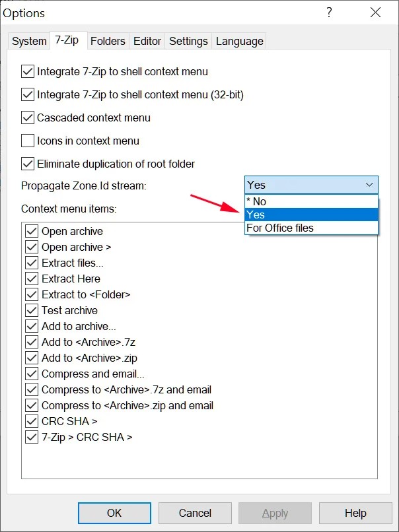This screenshot has height=532, width=399.
Task: Toggle Eliminate duplication of root folder
Action: 28,164
